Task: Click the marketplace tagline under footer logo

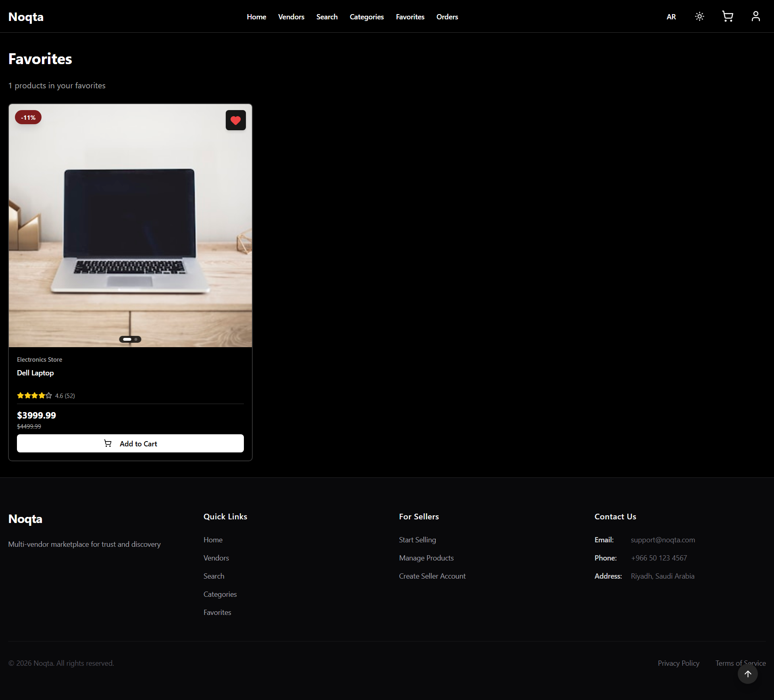Action: coord(84,544)
